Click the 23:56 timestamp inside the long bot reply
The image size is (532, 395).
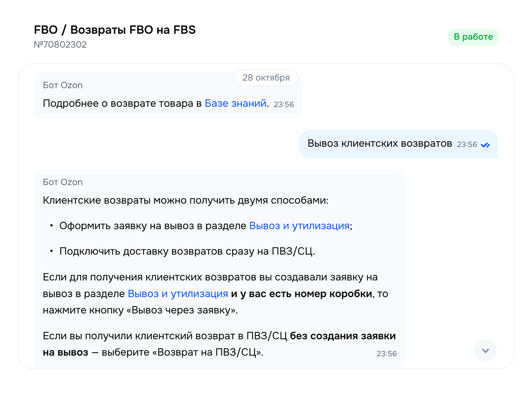click(387, 354)
